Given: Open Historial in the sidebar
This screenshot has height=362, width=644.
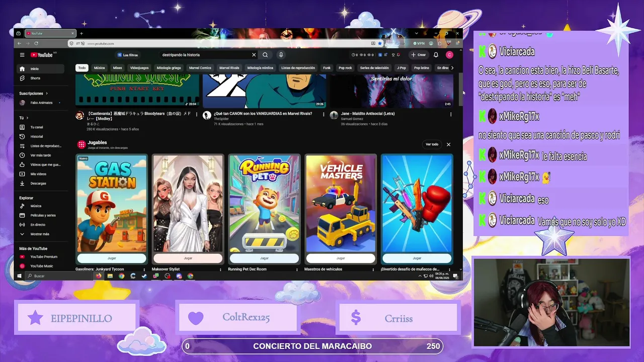Looking at the screenshot, I should (x=40, y=136).
